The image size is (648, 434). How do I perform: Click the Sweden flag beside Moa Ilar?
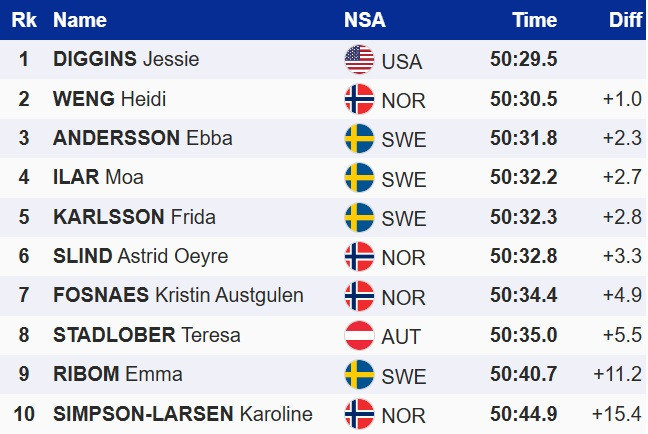click(x=359, y=178)
